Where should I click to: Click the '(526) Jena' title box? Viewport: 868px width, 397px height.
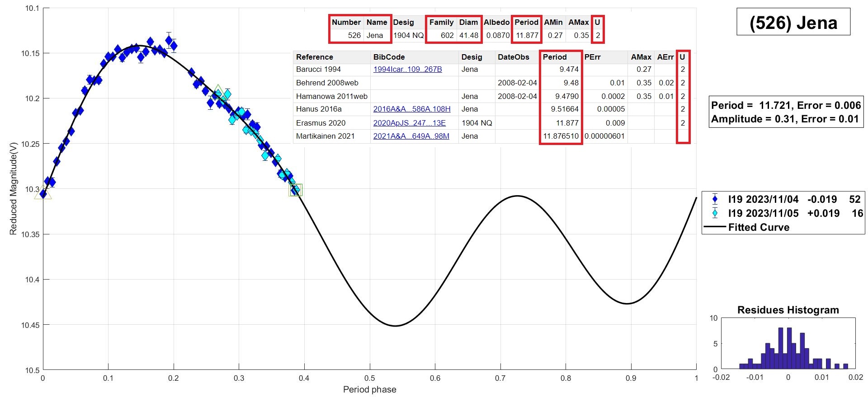pyautogui.click(x=793, y=22)
